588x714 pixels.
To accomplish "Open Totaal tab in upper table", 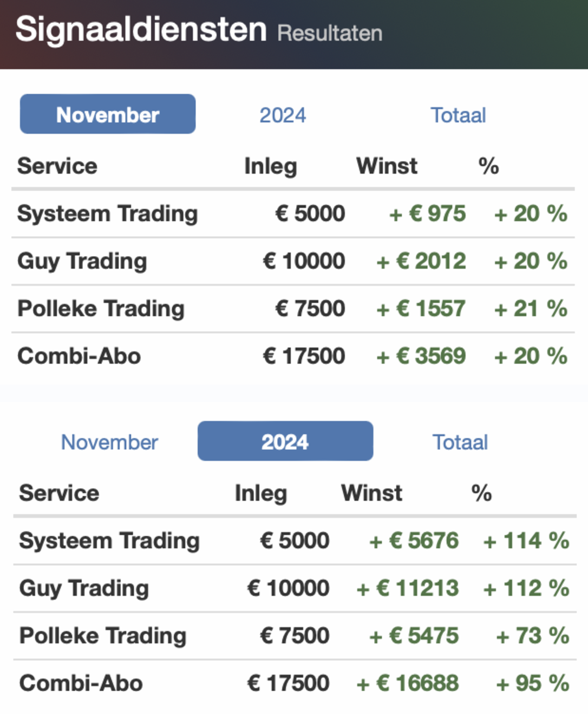I will 458,115.
